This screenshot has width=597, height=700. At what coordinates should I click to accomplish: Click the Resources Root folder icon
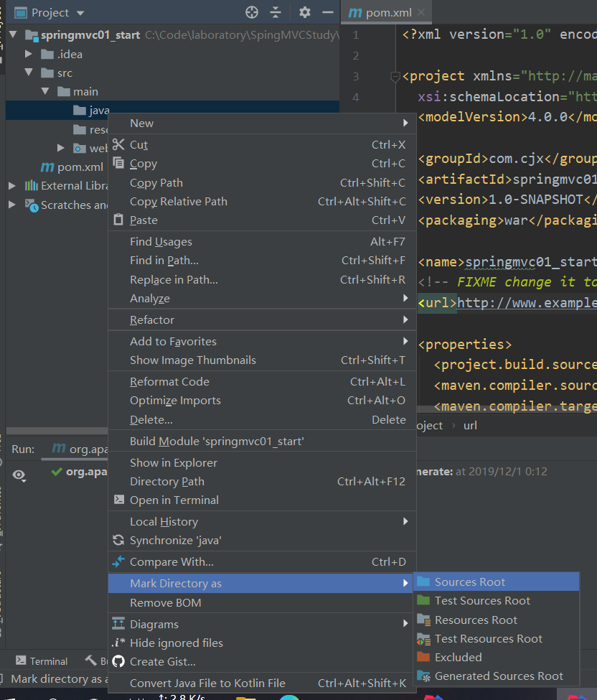pos(424,620)
